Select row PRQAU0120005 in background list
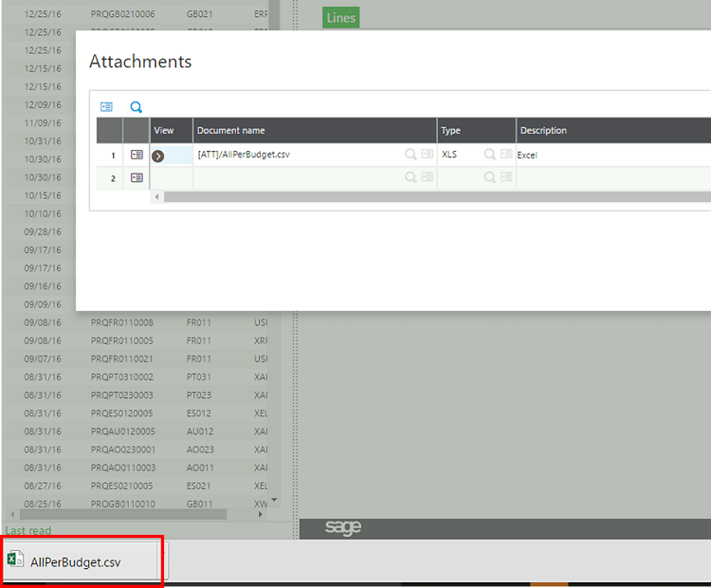 (135, 432)
